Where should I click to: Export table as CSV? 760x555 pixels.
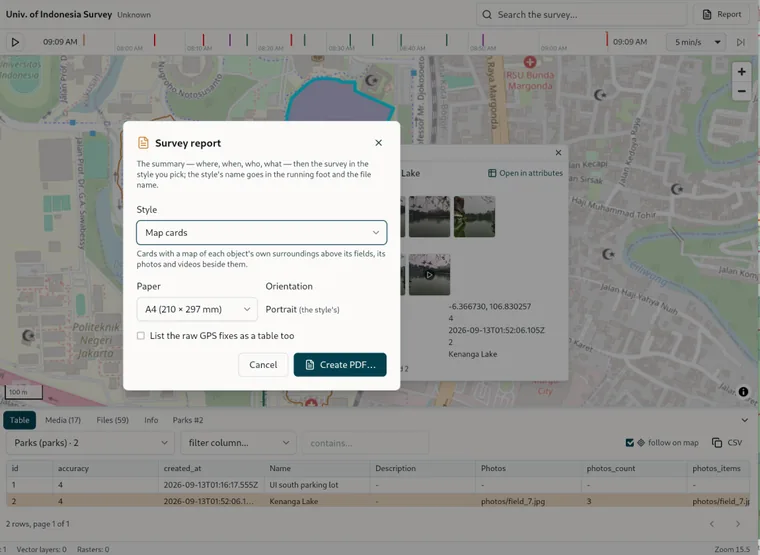[727, 443]
